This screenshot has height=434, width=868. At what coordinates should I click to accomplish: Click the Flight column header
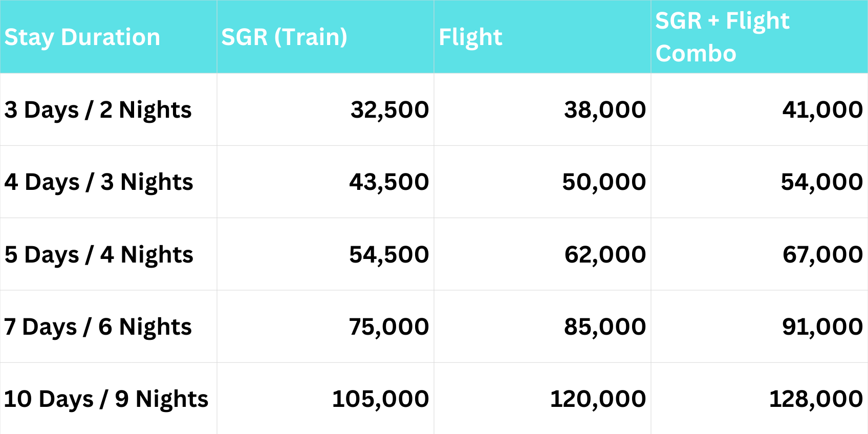click(470, 37)
